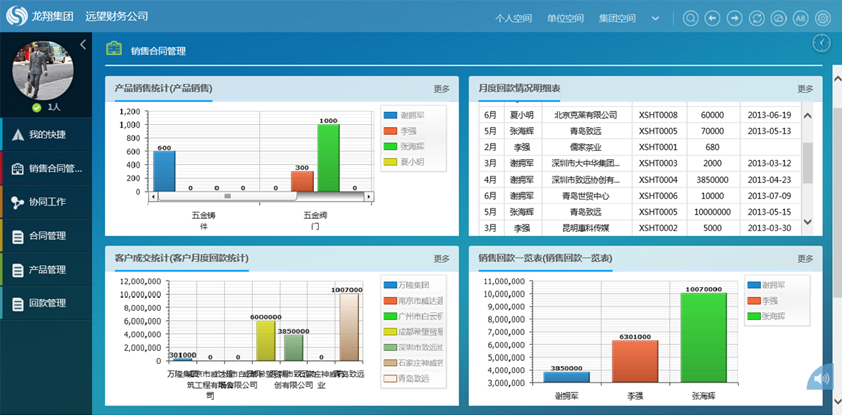The height and width of the screenshot is (415, 842).
Task: Click the 1000 green bar for 五金阀门
Action: pyautogui.click(x=329, y=158)
